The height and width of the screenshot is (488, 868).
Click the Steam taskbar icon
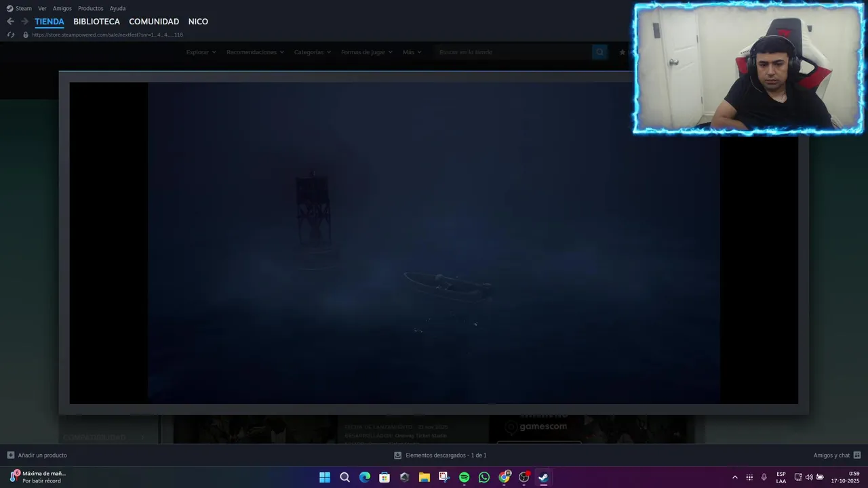pyautogui.click(x=543, y=477)
